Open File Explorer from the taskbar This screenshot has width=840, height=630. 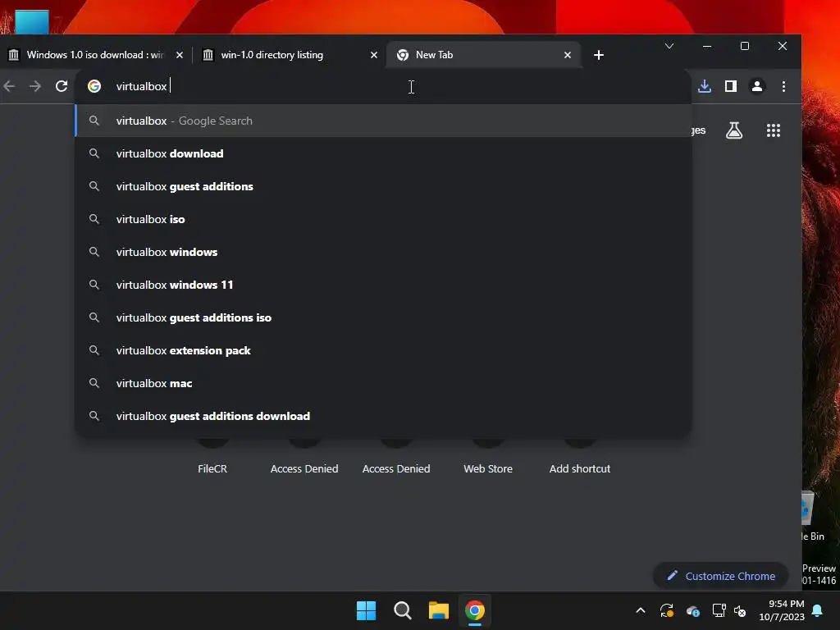(439, 610)
